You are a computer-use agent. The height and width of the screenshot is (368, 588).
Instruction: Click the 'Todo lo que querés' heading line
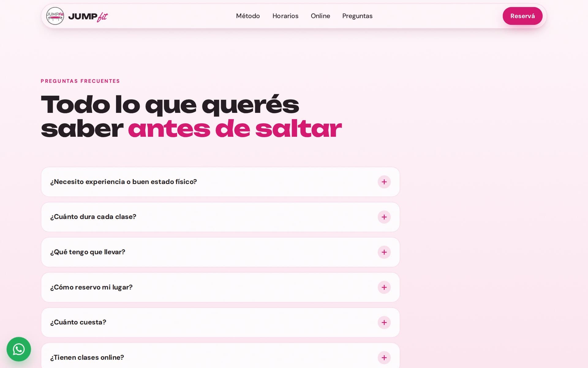point(170,105)
